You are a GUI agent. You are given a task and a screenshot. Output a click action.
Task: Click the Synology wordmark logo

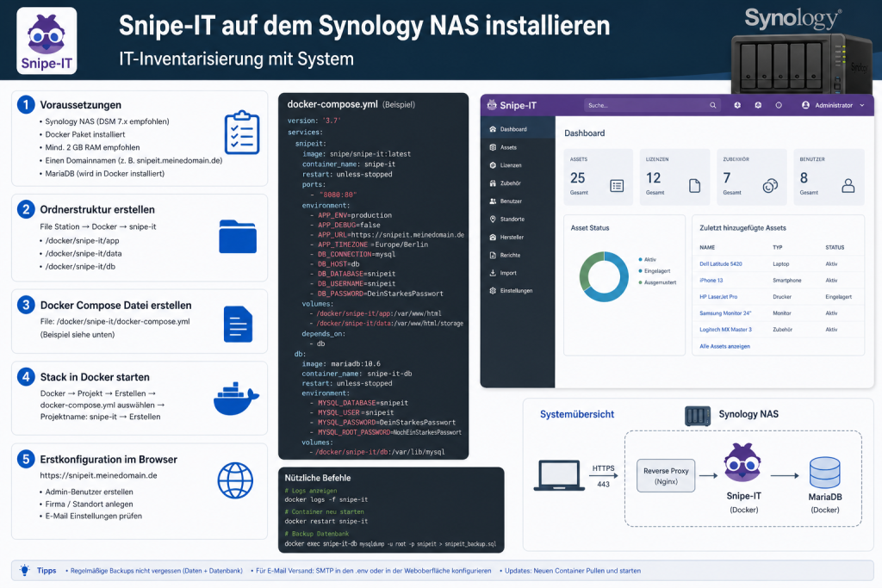(793, 19)
